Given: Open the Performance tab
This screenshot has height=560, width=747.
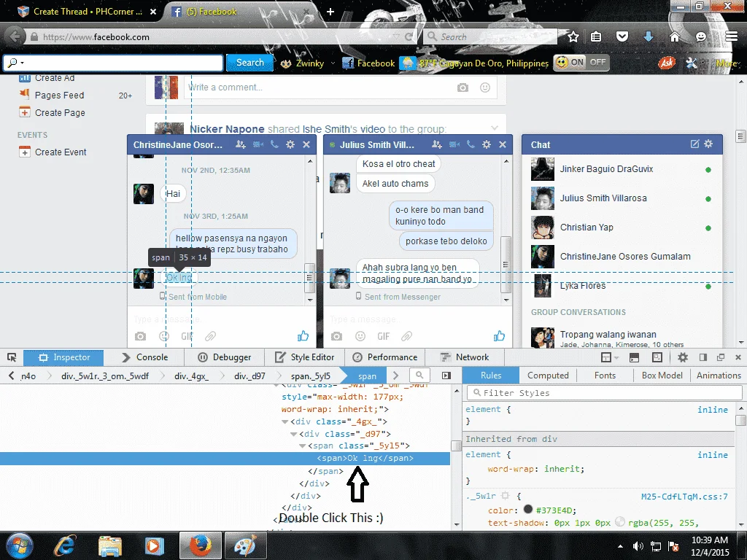Looking at the screenshot, I should pos(385,357).
